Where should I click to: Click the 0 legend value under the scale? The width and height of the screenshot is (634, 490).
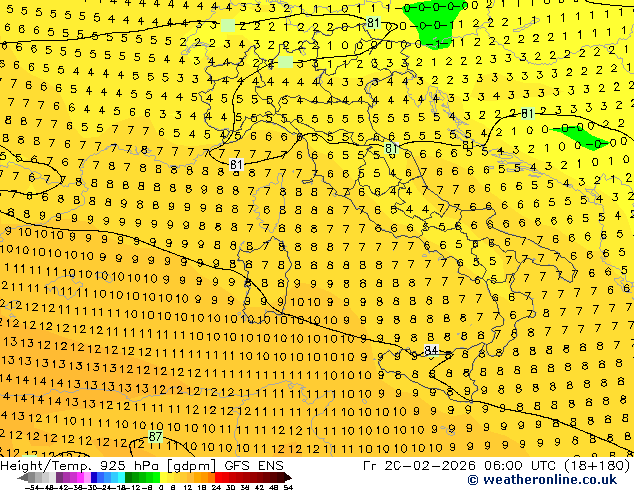click(161, 487)
